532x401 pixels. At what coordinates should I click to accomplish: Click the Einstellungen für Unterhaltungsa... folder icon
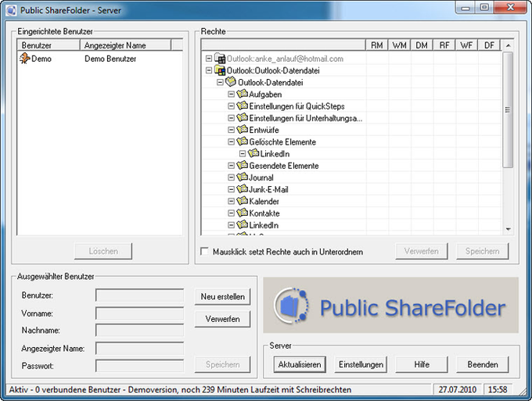coord(242,117)
